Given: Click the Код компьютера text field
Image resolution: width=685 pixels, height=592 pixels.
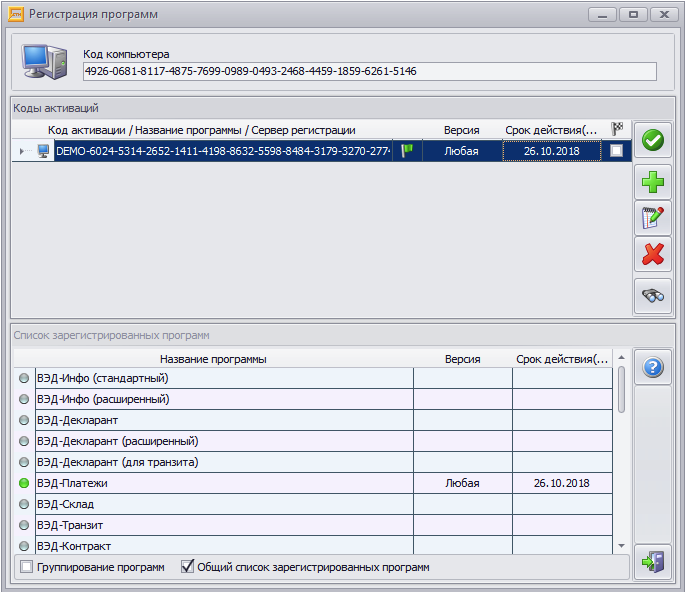Looking at the screenshot, I should coord(369,72).
